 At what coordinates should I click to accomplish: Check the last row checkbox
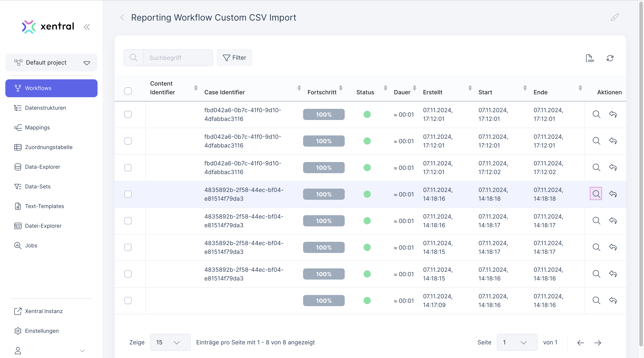click(x=128, y=300)
